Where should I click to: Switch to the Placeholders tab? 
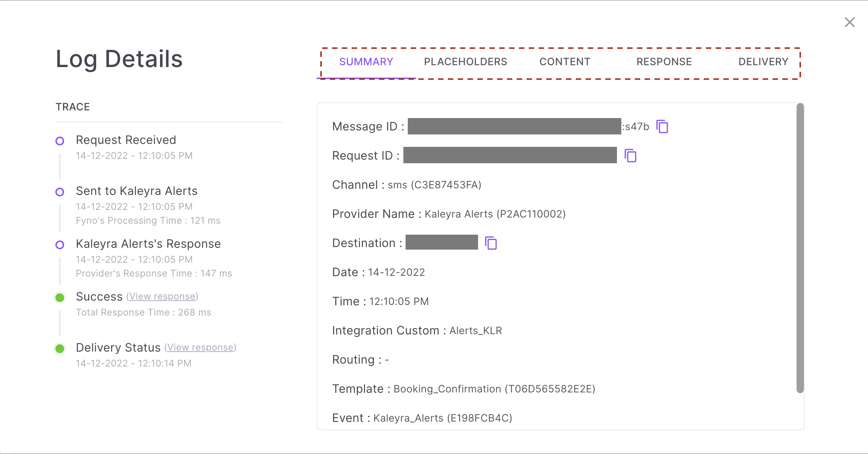click(x=465, y=62)
